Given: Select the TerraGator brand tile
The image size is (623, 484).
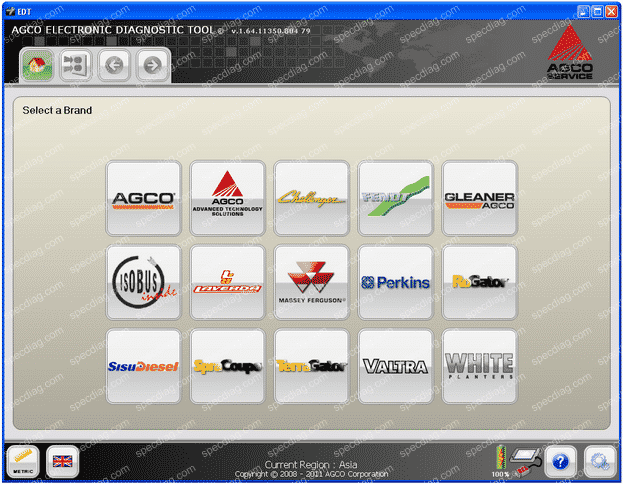Looking at the screenshot, I should [312, 366].
